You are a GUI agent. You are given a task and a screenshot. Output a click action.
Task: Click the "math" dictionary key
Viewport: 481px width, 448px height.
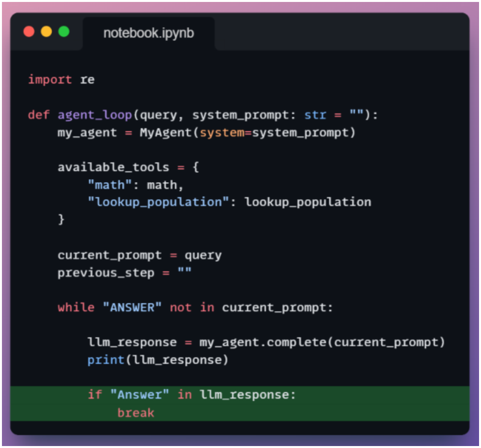click(x=110, y=185)
